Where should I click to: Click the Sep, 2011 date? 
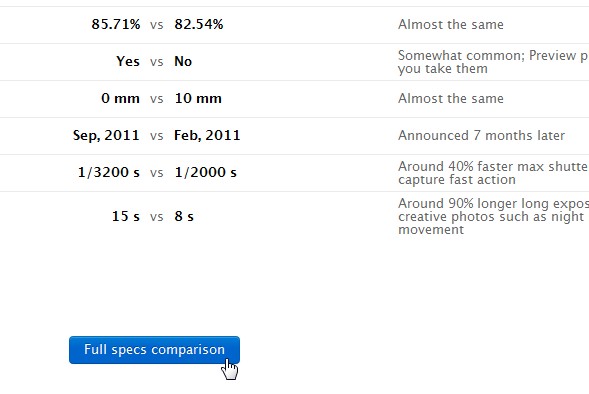click(x=106, y=135)
